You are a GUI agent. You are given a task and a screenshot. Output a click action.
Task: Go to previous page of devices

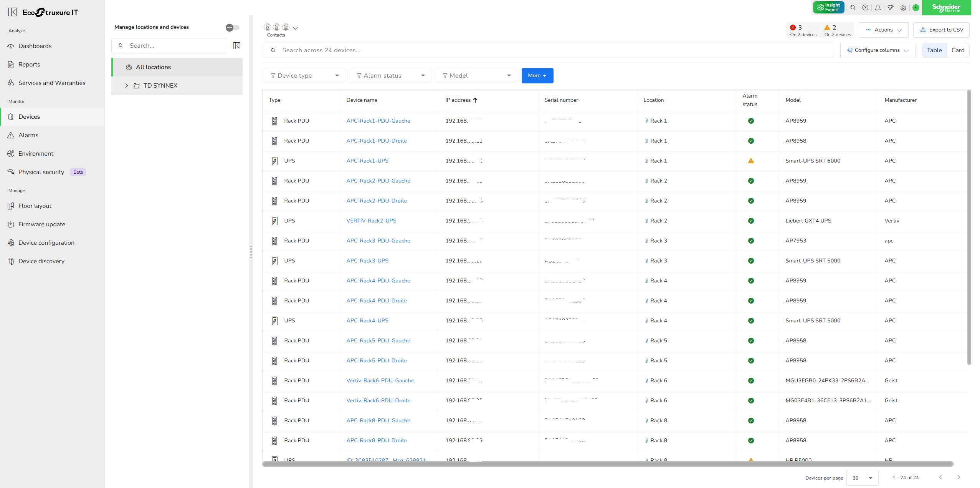[x=940, y=478]
